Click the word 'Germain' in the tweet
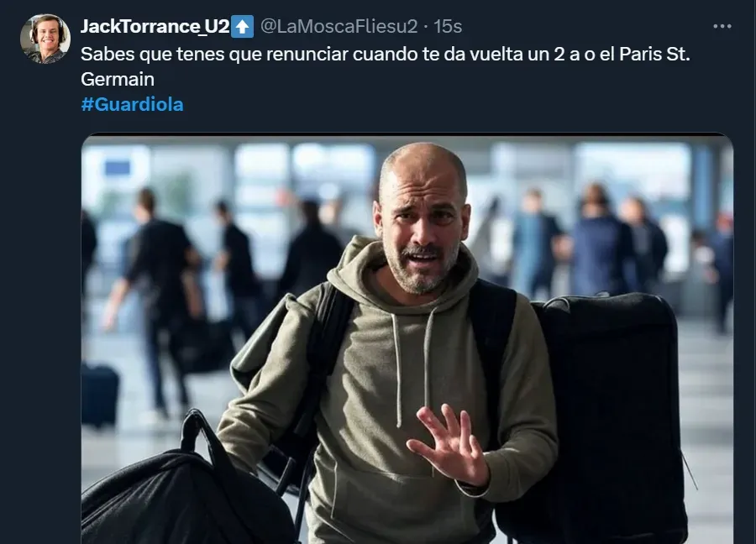756x544 pixels. (118, 79)
